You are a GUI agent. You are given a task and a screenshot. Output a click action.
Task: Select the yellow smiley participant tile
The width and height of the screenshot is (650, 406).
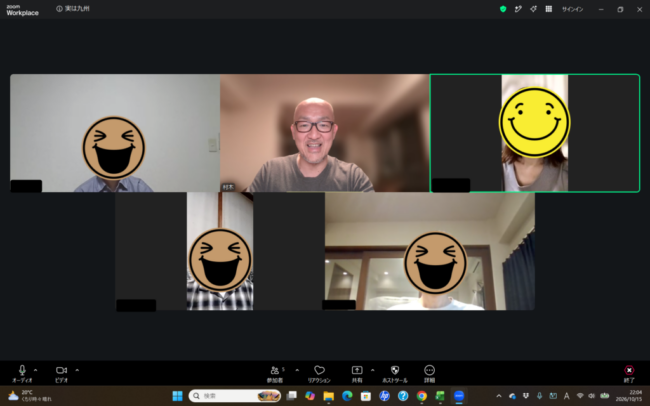pyautogui.click(x=535, y=133)
